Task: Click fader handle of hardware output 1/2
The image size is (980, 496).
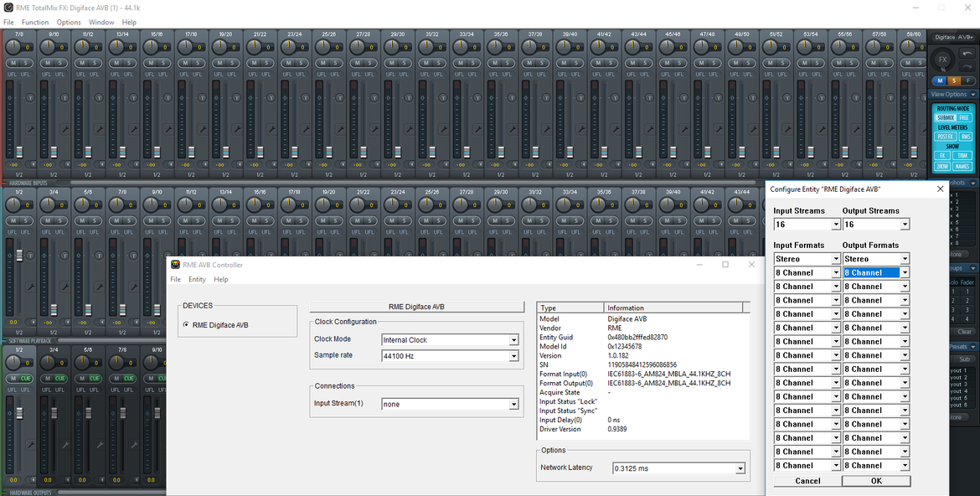Action: tap(18, 413)
